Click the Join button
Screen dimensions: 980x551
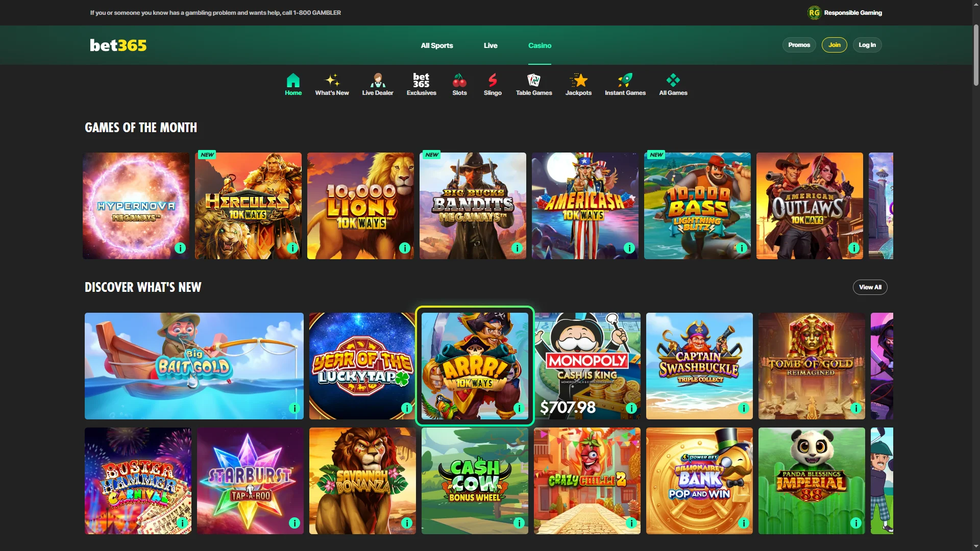(835, 45)
